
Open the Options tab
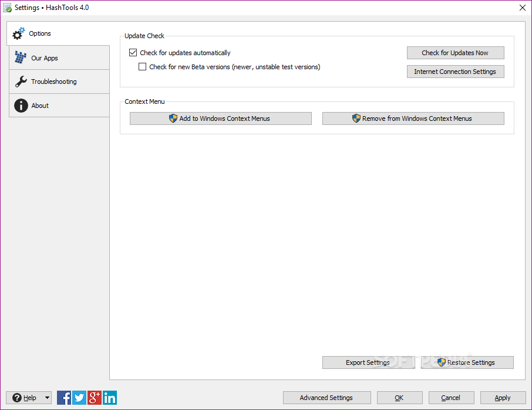[58, 33]
